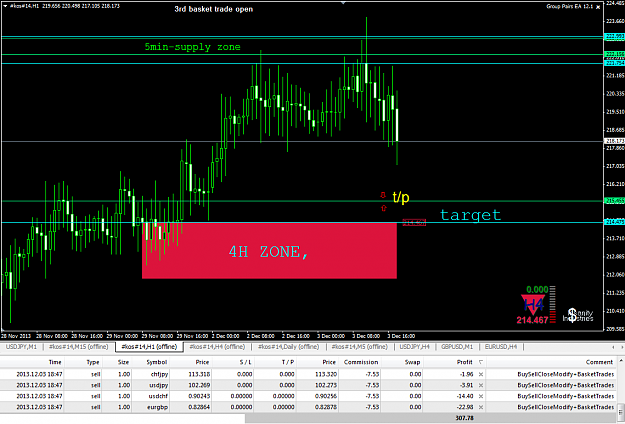Open the #kos#14,H4 (offline) tab

217,347
